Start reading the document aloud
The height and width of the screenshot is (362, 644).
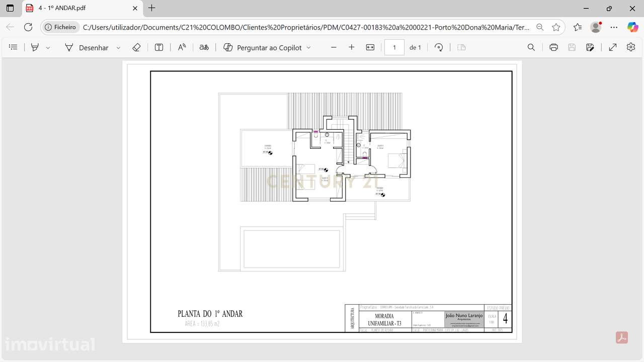click(181, 47)
